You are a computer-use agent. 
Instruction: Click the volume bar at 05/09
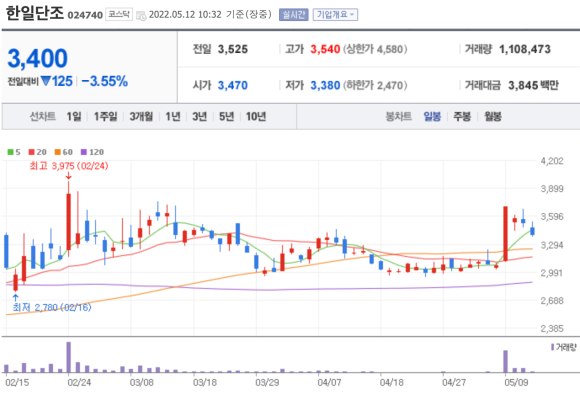tap(505, 361)
